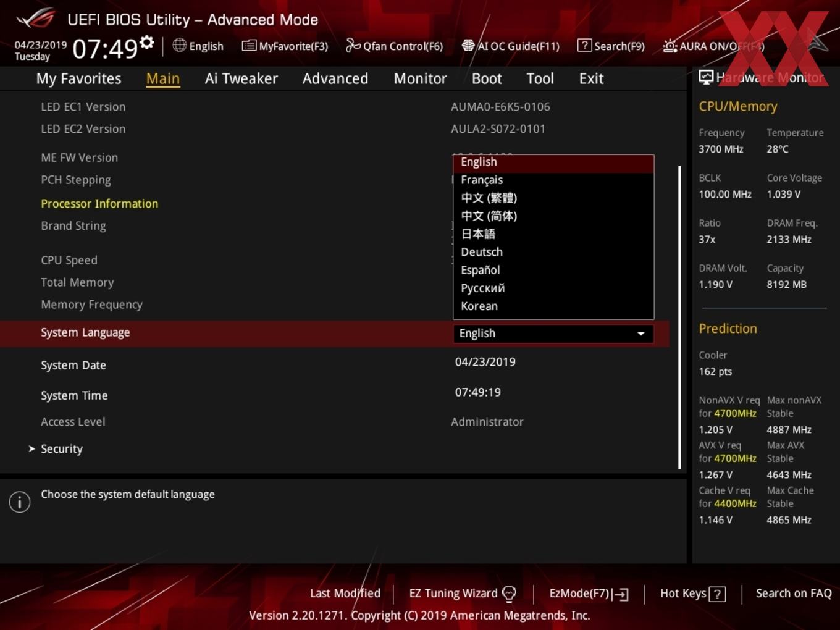Switch to EzMode(F7)
The height and width of the screenshot is (630, 840).
(x=589, y=594)
